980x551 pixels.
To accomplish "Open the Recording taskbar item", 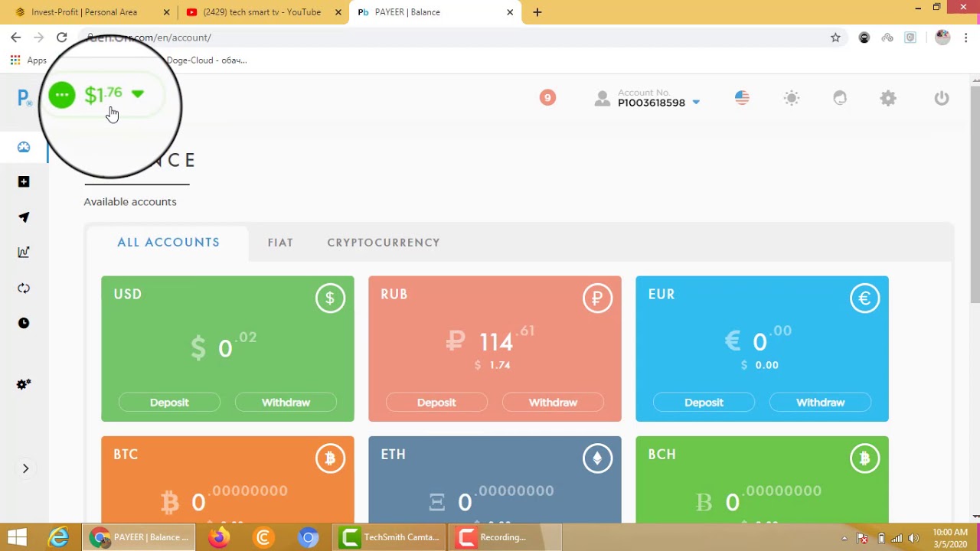I will click(505, 537).
